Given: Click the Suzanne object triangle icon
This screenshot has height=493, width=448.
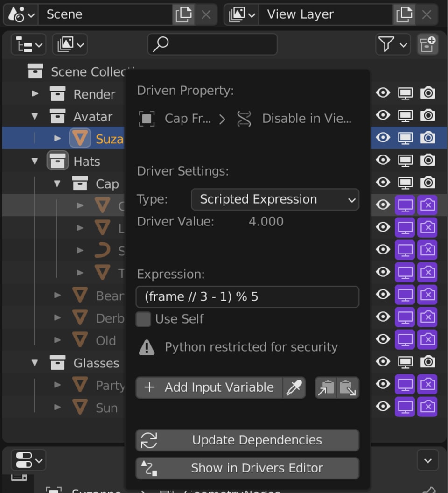Looking at the screenshot, I should click(x=80, y=138).
